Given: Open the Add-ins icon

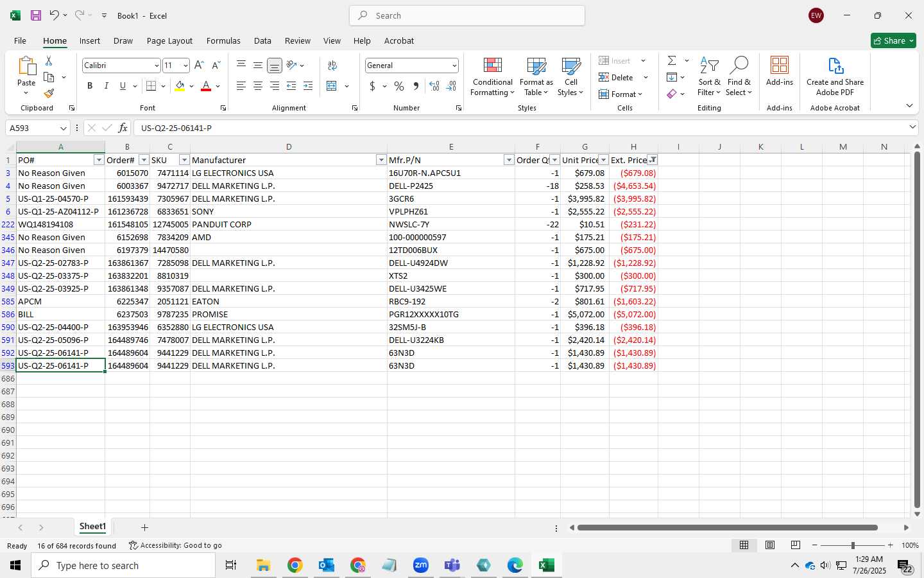Looking at the screenshot, I should click(x=780, y=71).
